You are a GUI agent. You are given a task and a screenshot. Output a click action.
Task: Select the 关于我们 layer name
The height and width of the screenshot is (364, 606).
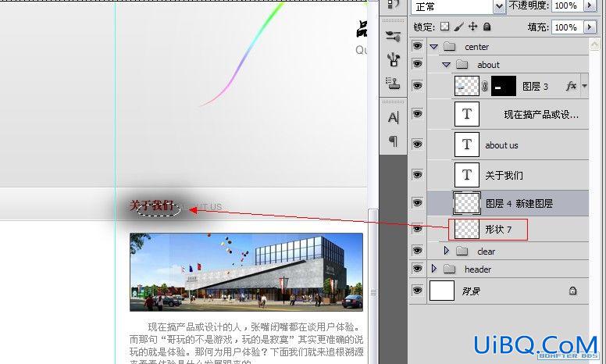[504, 176]
